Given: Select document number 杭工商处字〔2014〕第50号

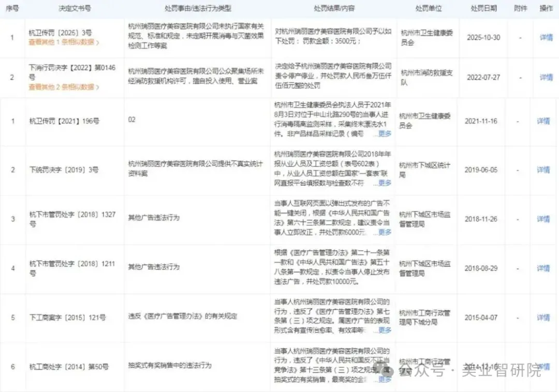Looking at the screenshot, I should pos(69,366).
